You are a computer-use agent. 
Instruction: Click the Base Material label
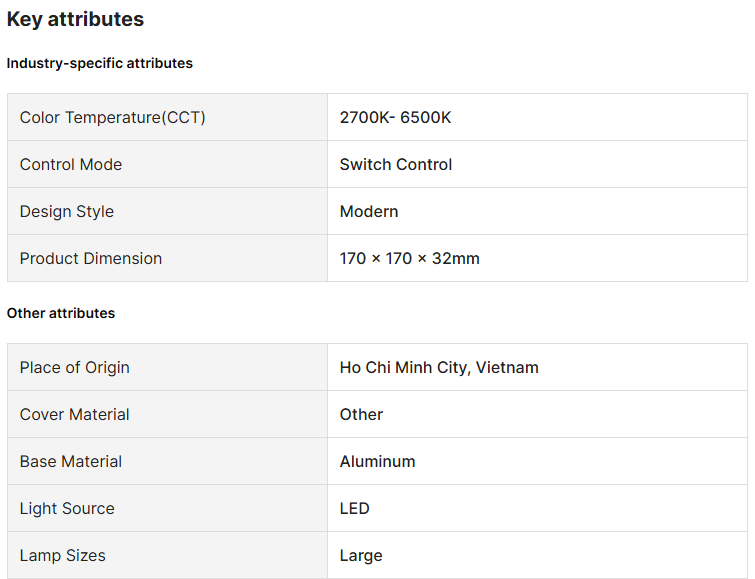(x=71, y=462)
